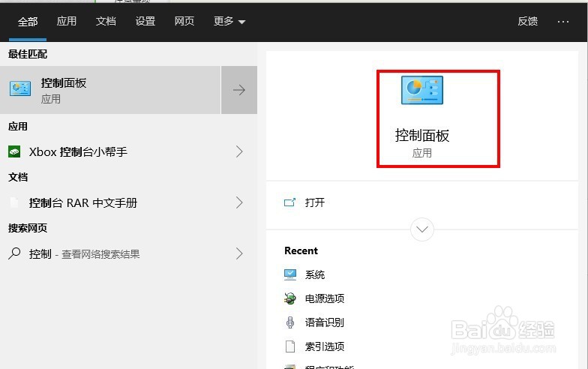Expand the arrow beside 控制面板 best match
This screenshot has width=588, height=369.
point(239,90)
